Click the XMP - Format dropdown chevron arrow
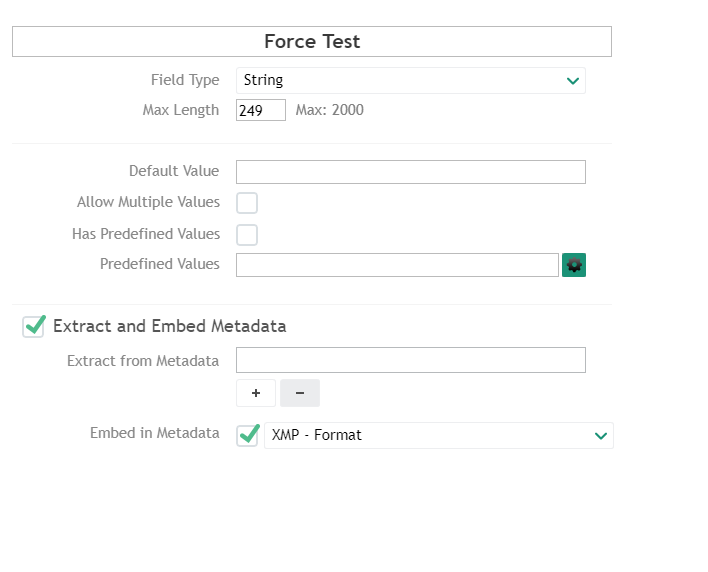This screenshot has height=572, width=708. (601, 436)
